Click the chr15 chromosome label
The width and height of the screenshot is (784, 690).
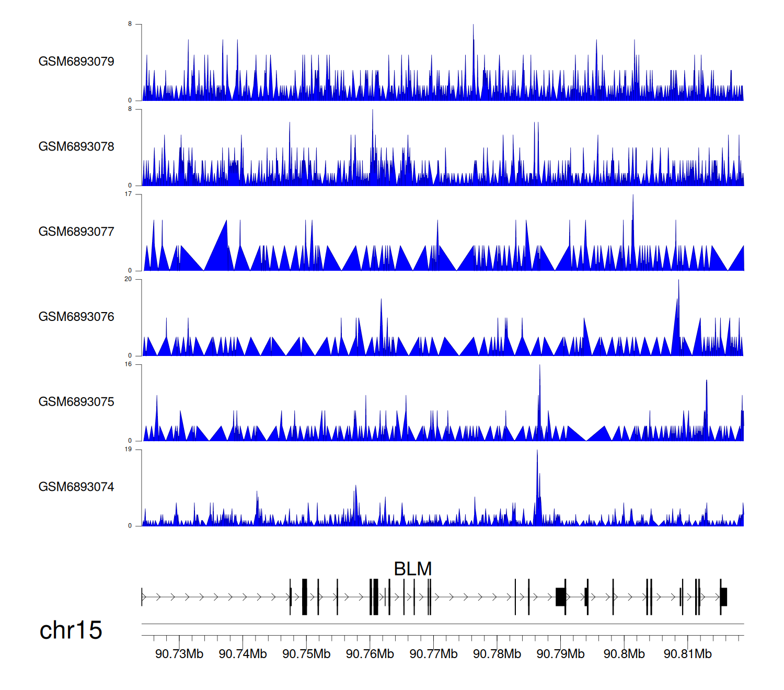click(71, 630)
